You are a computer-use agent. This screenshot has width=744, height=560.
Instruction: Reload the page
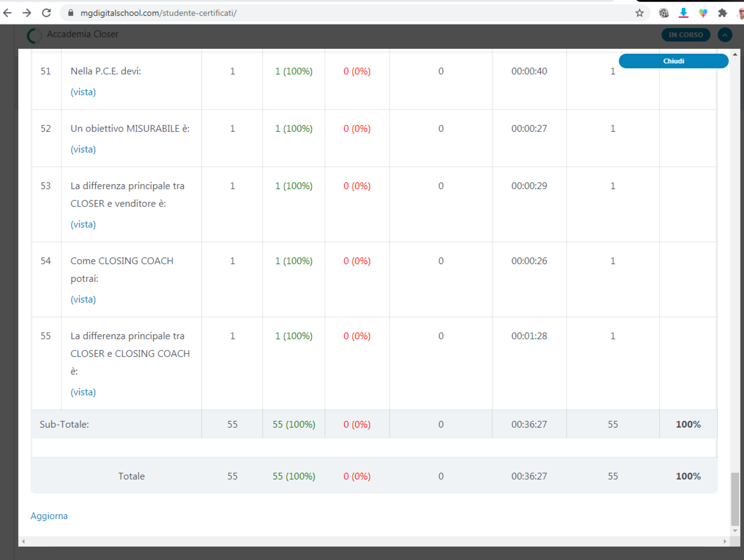[46, 13]
